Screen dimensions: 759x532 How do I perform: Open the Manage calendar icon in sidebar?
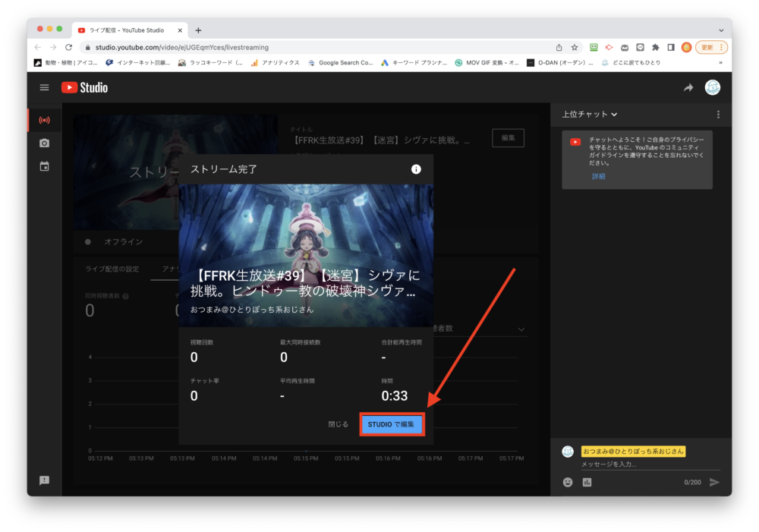[x=44, y=166]
